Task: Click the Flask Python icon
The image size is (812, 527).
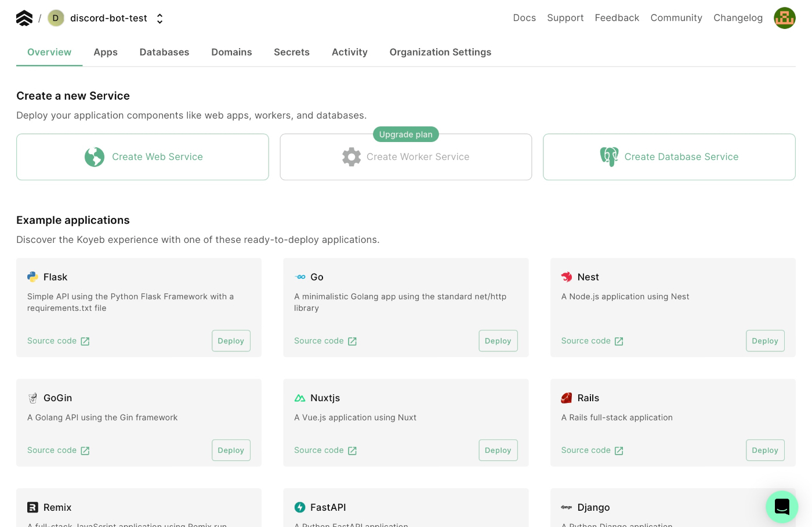Action: [32, 277]
